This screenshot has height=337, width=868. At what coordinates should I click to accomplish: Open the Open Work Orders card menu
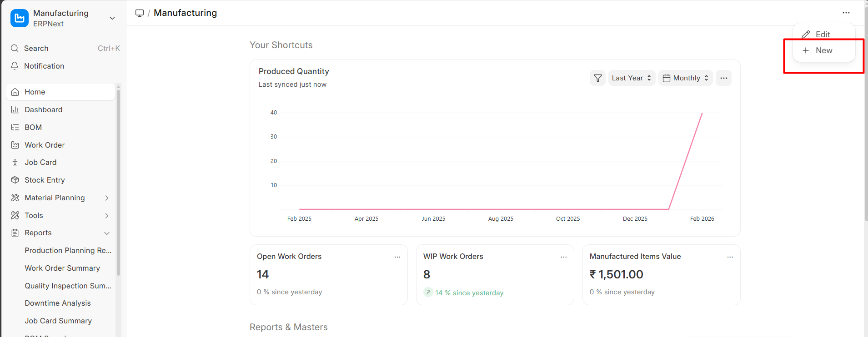click(397, 257)
